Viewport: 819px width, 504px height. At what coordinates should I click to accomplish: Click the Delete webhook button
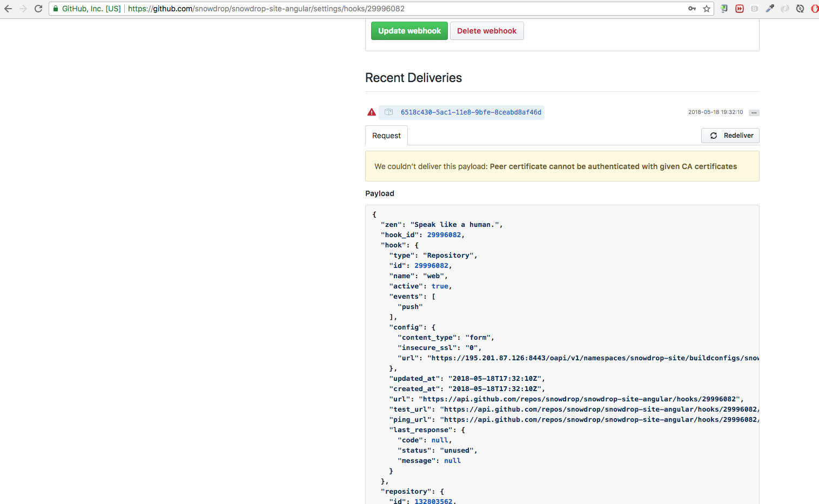click(487, 31)
